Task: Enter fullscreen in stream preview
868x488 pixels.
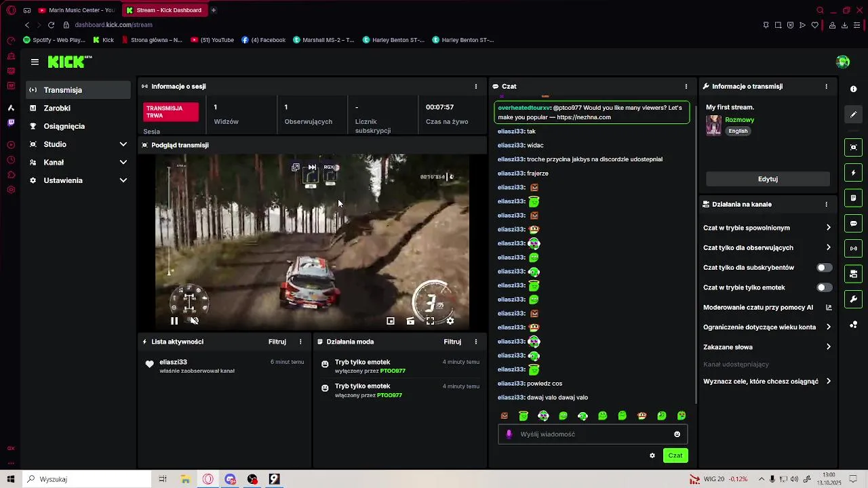Action: pyautogui.click(x=430, y=321)
